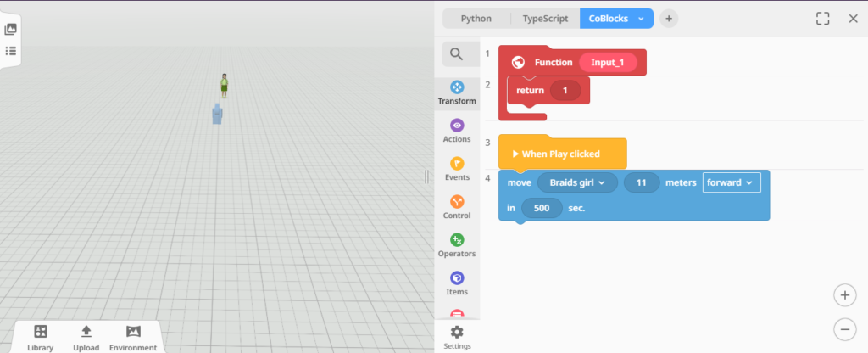Viewport: 868px width, 353px height.
Task: Click the 'move' label on the blue block
Action: pos(520,182)
